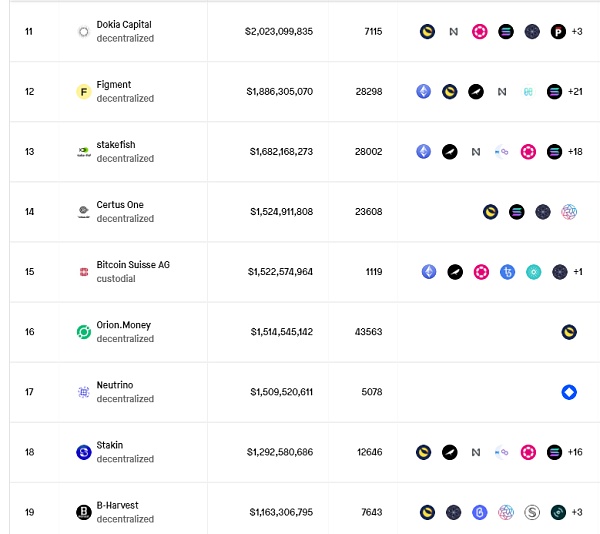
Task: Click Solana icon in Certus One row
Action: pyautogui.click(x=517, y=212)
